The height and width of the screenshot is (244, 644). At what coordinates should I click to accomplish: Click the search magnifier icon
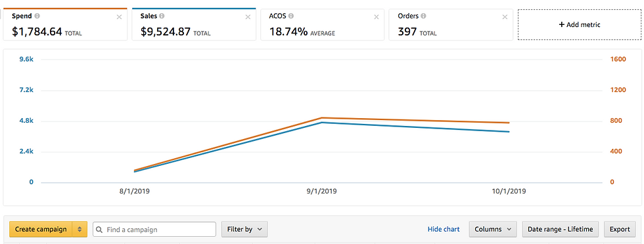tap(99, 230)
